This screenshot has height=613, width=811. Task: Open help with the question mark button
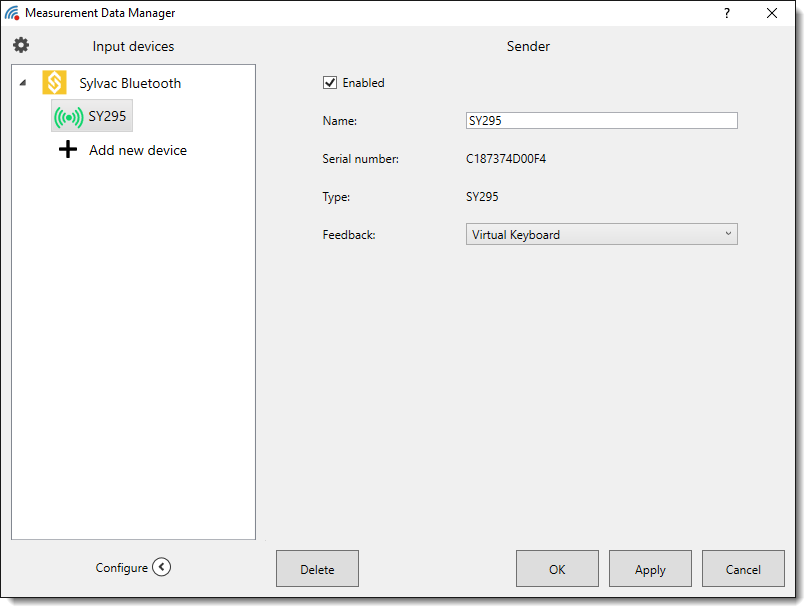(726, 13)
